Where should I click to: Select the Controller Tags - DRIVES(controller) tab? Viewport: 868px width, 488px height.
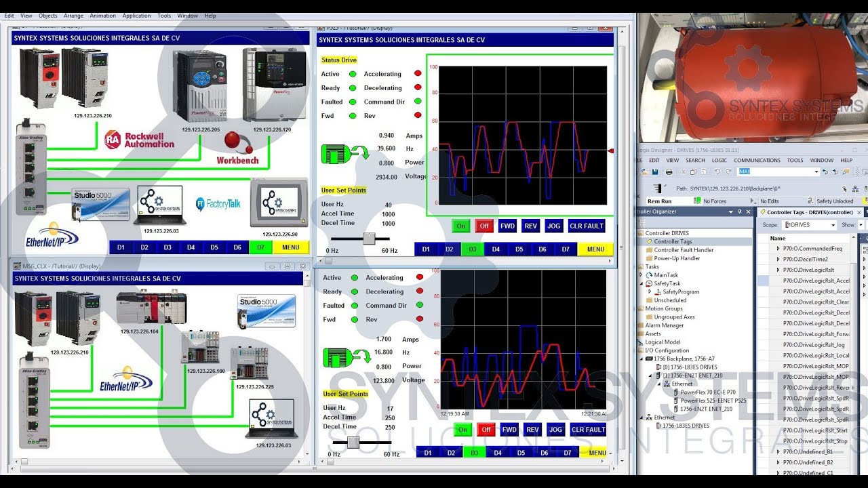click(x=809, y=212)
